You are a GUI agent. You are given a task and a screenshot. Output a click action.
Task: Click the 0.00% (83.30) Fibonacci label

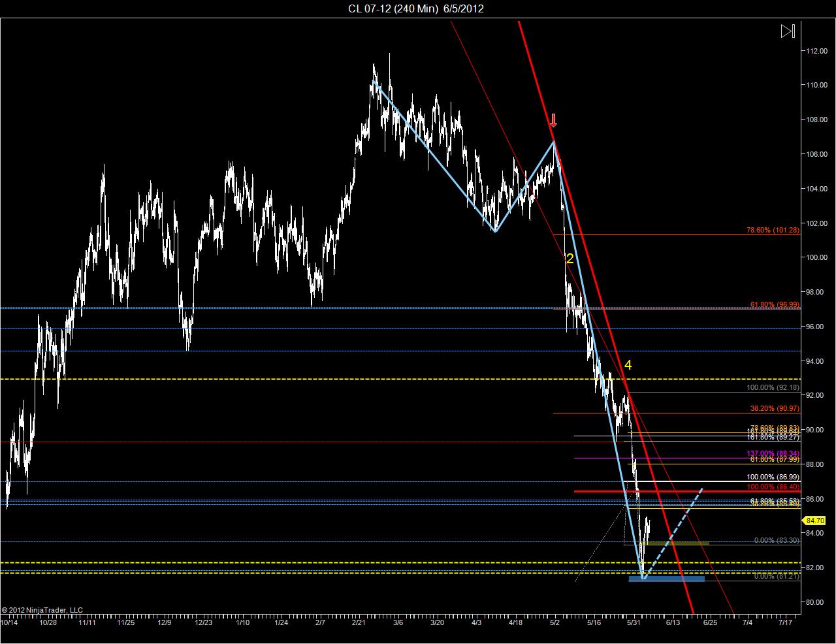[777, 540]
